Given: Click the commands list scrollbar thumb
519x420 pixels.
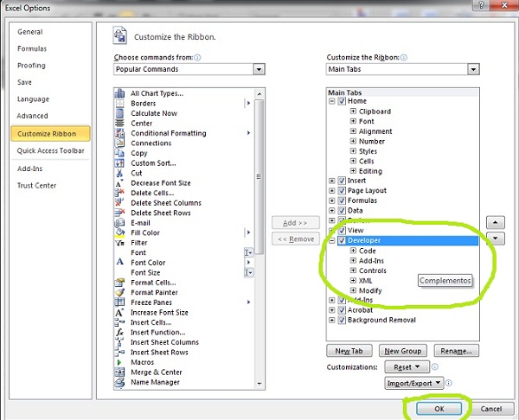Looking at the screenshot, I should (259, 176).
